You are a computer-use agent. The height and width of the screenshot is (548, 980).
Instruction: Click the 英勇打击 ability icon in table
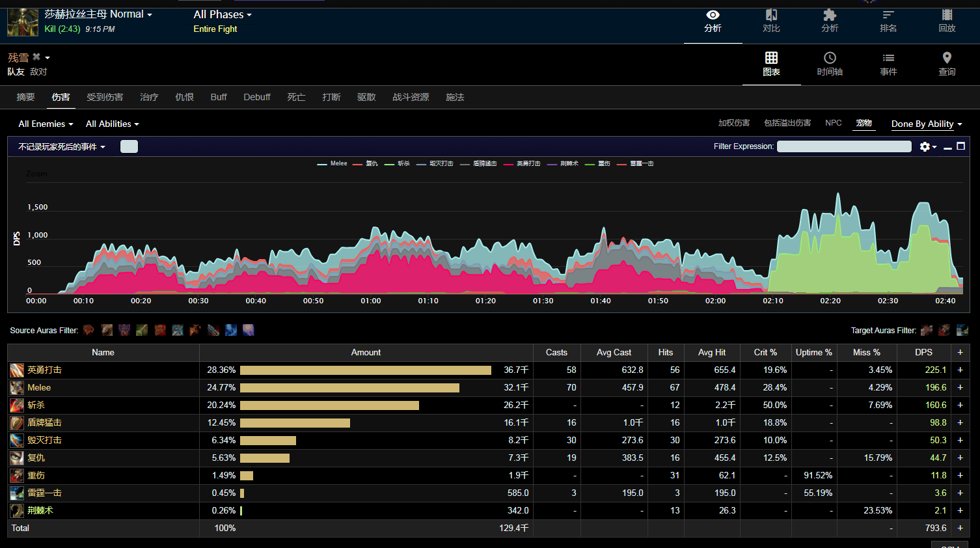(x=17, y=370)
